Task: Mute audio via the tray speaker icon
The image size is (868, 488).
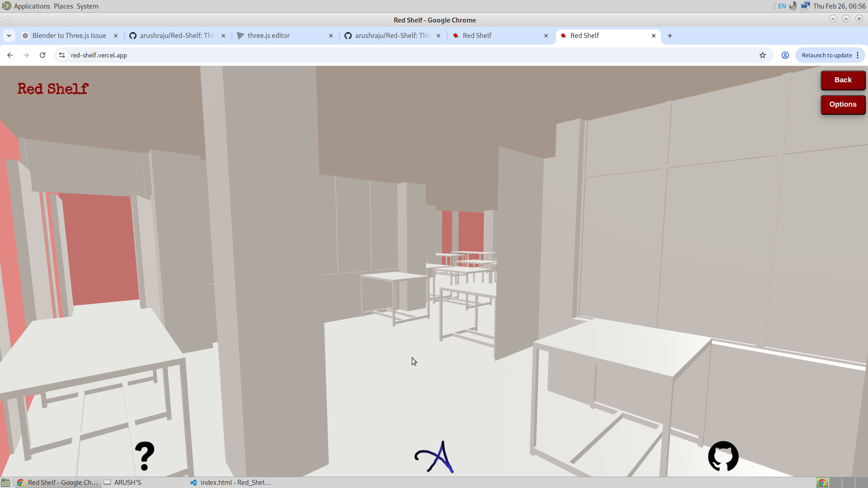Action: (x=793, y=6)
